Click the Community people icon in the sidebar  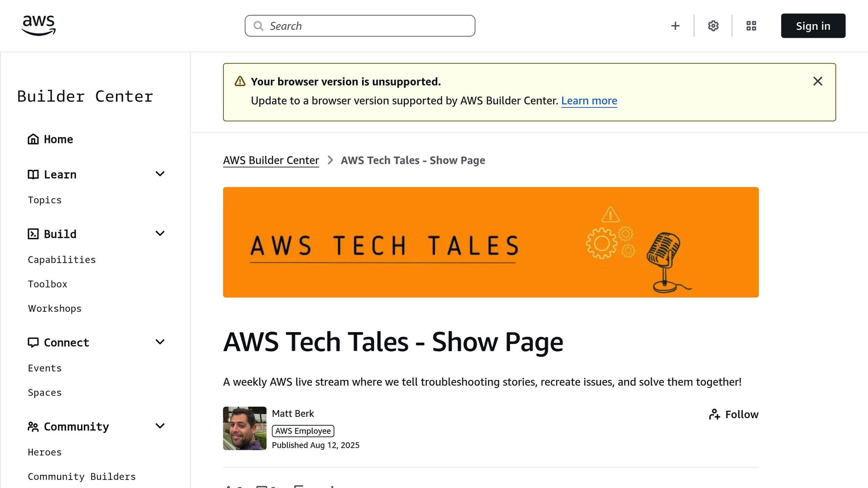[x=33, y=426]
